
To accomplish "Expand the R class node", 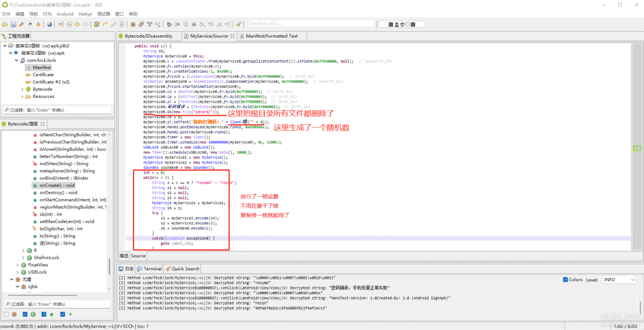I will 23,250.
